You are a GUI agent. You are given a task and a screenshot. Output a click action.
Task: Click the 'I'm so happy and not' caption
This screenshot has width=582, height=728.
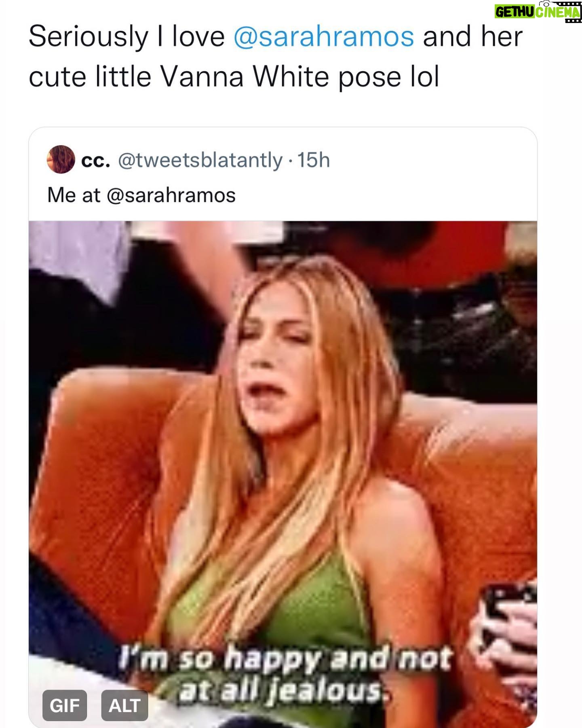tap(285, 658)
